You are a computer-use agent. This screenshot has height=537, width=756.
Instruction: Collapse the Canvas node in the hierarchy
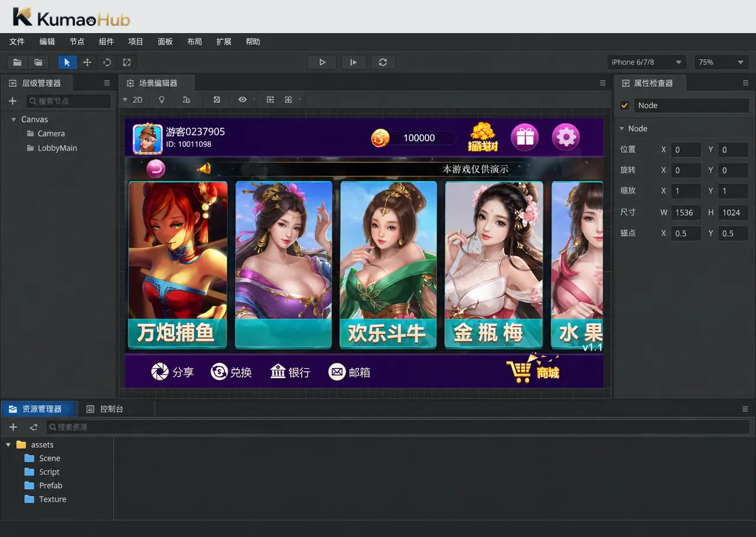(x=14, y=119)
